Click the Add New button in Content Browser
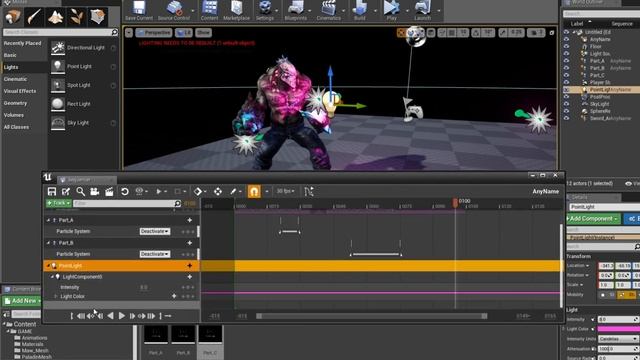 tap(22, 301)
